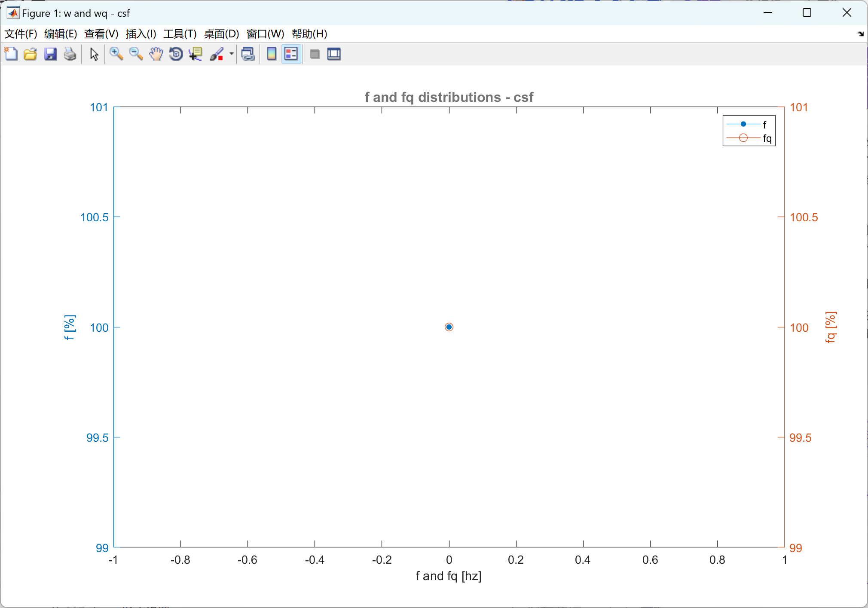
Task: Activate the Pan hand tool
Action: point(156,54)
